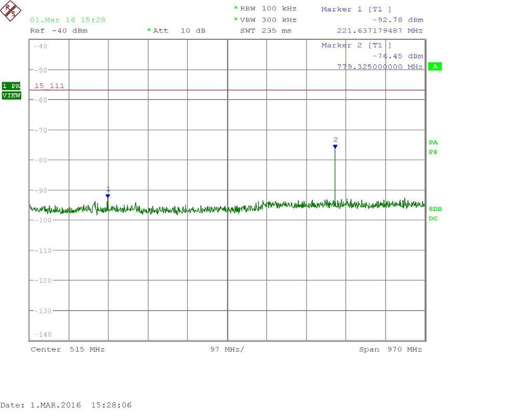Click the 'VIEW' trace mode label
Screen dimensions: 506x420
pos(11,95)
